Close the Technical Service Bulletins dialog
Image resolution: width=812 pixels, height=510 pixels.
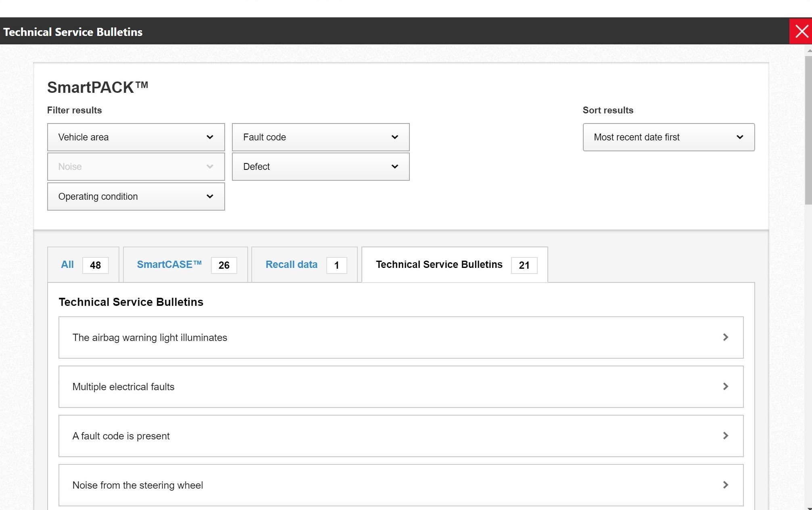[x=801, y=31]
